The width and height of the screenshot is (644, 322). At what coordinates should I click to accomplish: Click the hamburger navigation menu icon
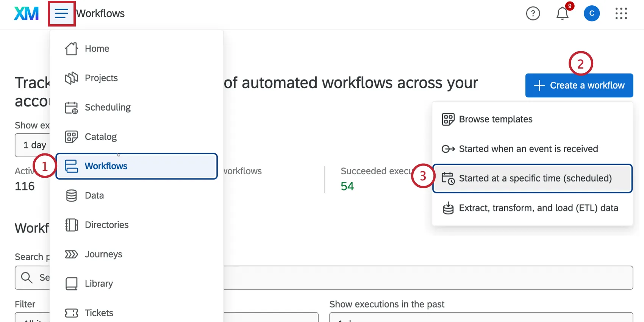61,14
